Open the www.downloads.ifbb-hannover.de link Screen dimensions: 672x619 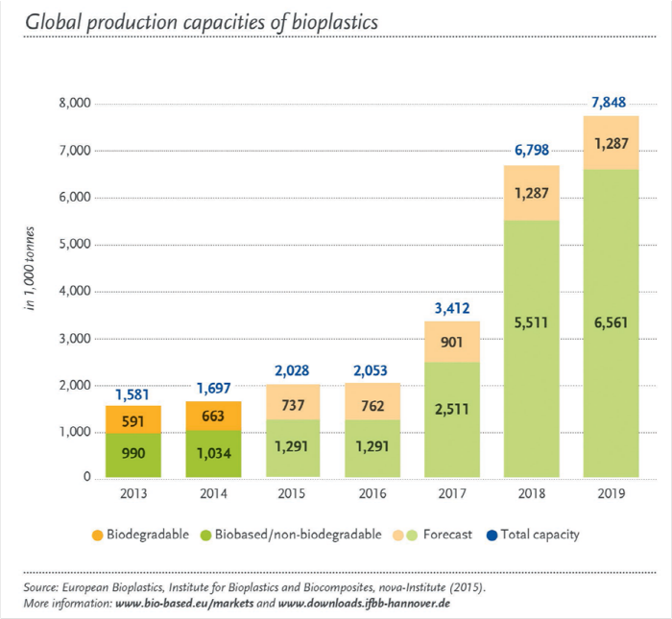pos(364,604)
